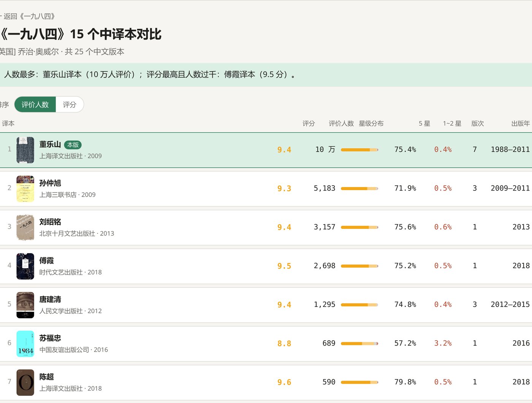532x403 pixels.
Task: Open 苏福忠 edition cyan 1984 cover
Action: pyautogui.click(x=25, y=344)
